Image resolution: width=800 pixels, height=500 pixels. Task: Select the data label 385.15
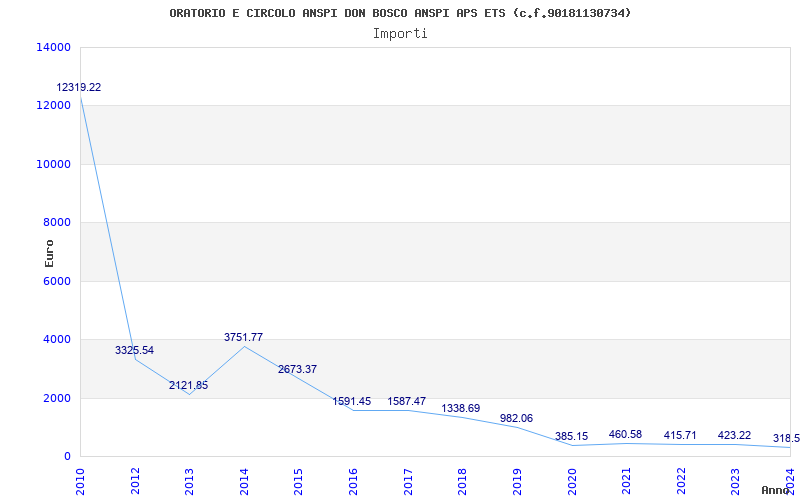point(571,436)
